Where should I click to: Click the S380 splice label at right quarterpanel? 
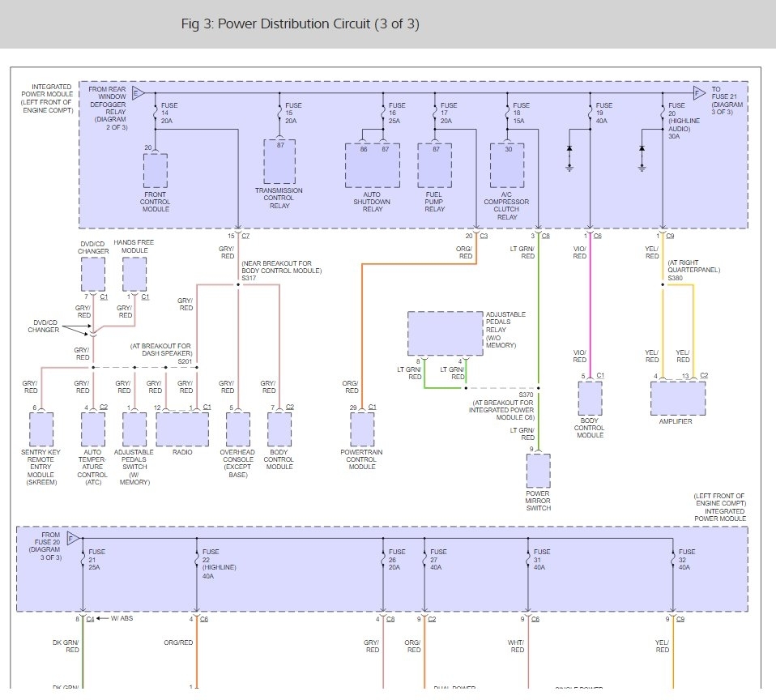[x=675, y=278]
